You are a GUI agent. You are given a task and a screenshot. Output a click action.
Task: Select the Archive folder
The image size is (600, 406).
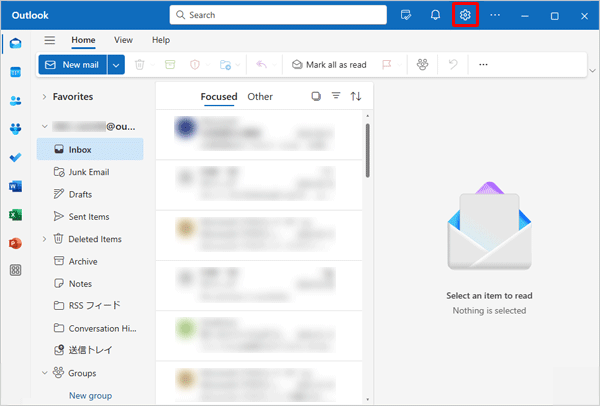90,261
